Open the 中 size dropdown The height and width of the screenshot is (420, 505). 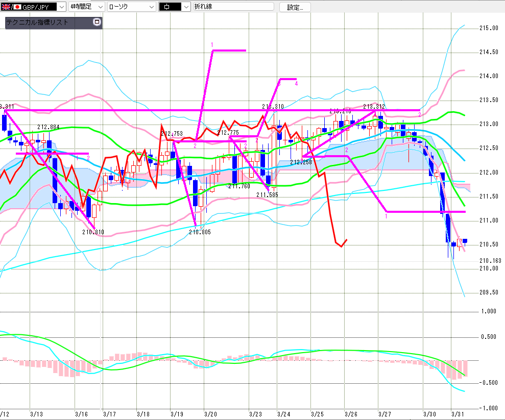185,7
